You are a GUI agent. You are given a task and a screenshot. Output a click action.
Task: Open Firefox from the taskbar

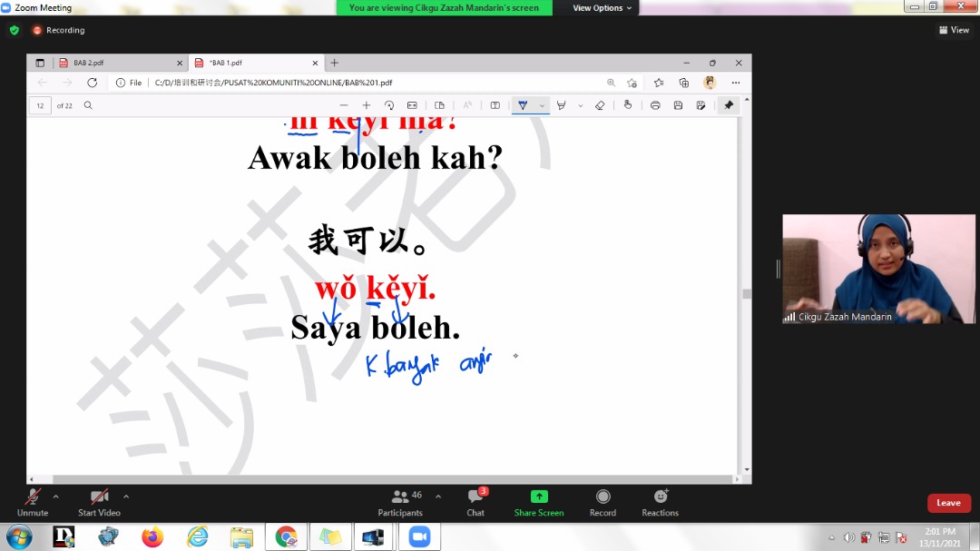152,537
